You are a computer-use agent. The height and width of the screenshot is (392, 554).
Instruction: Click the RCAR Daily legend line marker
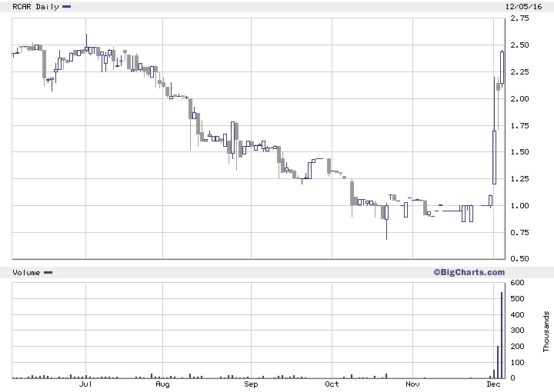tap(66, 7)
